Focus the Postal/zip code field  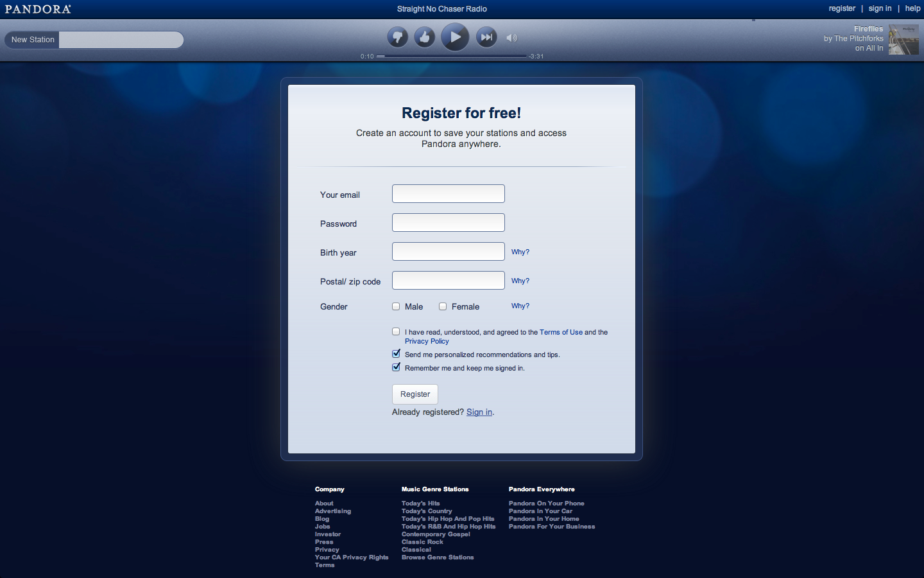(x=449, y=281)
